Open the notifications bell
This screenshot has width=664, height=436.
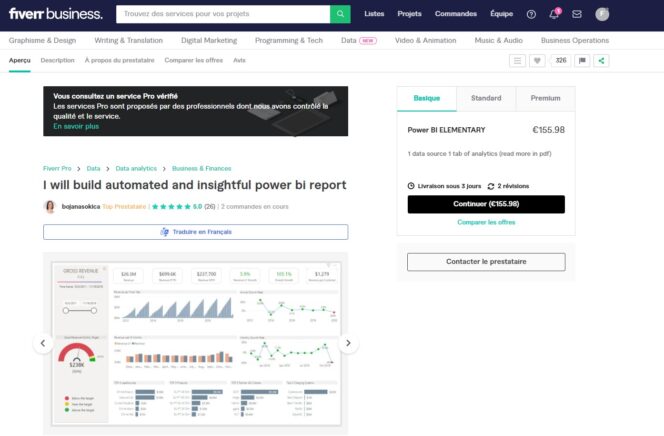554,14
